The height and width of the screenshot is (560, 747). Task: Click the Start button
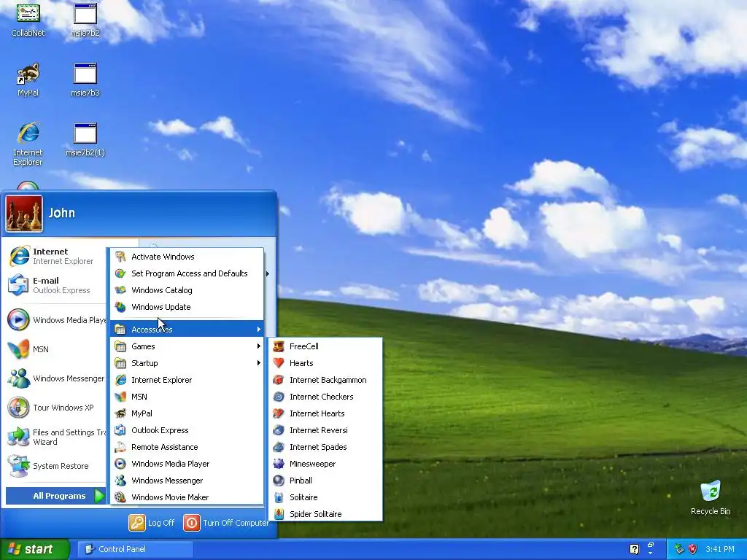[35, 549]
